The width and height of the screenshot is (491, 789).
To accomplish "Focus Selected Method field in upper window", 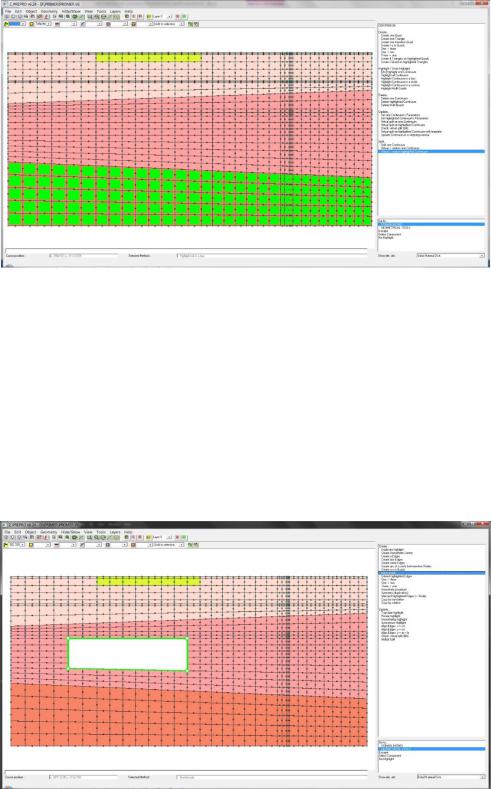I will [272, 256].
